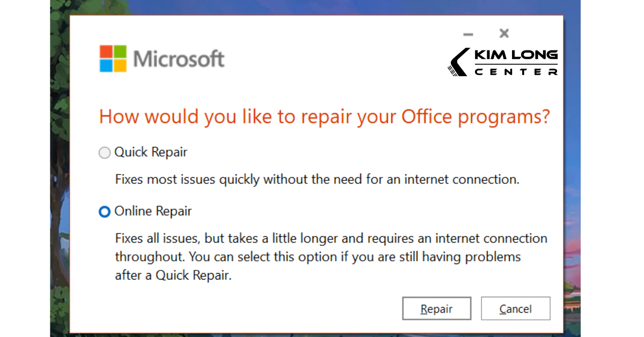Minimize the Office repair dialog

click(x=468, y=34)
